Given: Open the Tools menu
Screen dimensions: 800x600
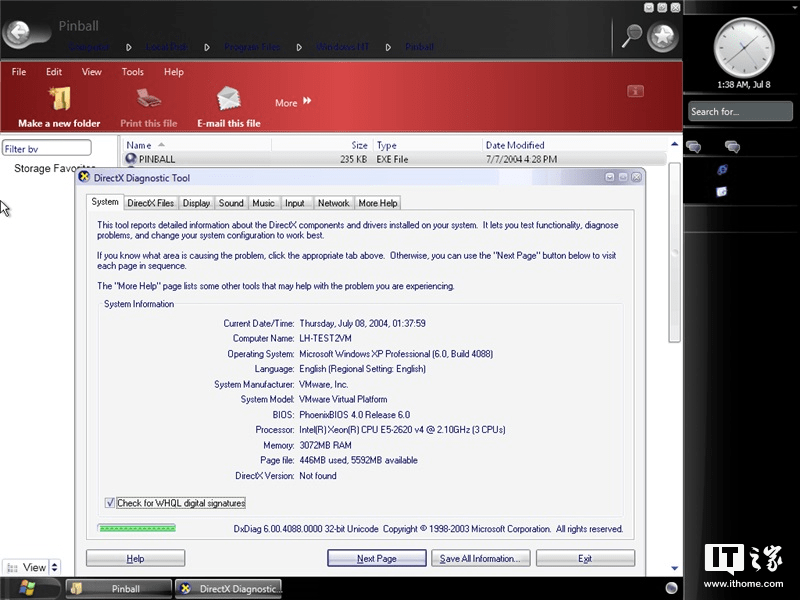Looking at the screenshot, I should click(132, 71).
